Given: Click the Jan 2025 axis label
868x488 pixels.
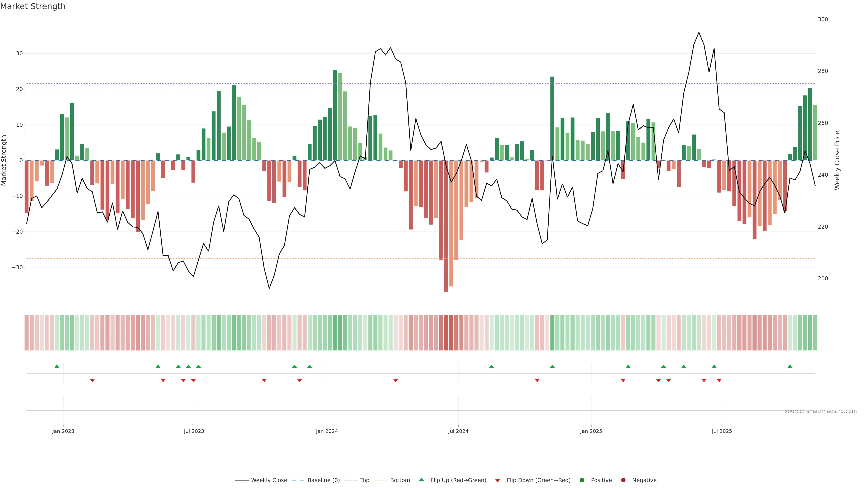Looking at the screenshot, I should (591, 431).
